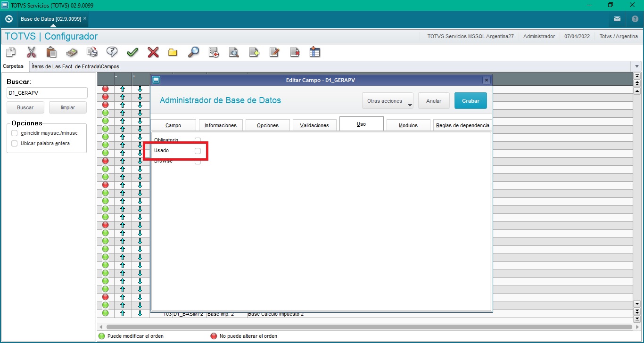Click the TOTVS logo menu icon
644x343 pixels.
[x=8, y=19]
